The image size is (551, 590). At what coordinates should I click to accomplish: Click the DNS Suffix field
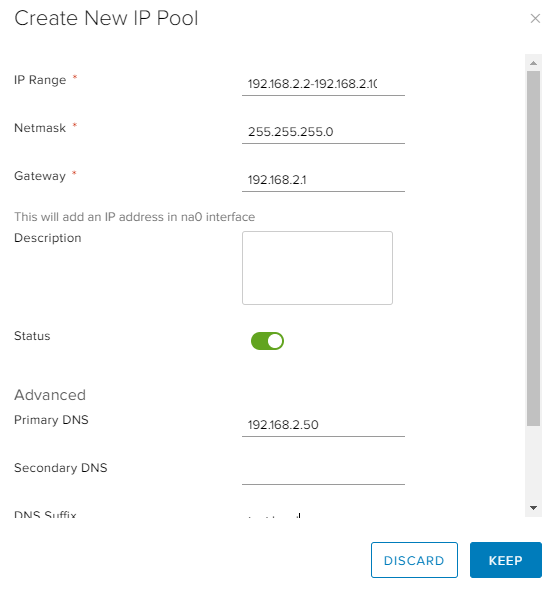323,514
